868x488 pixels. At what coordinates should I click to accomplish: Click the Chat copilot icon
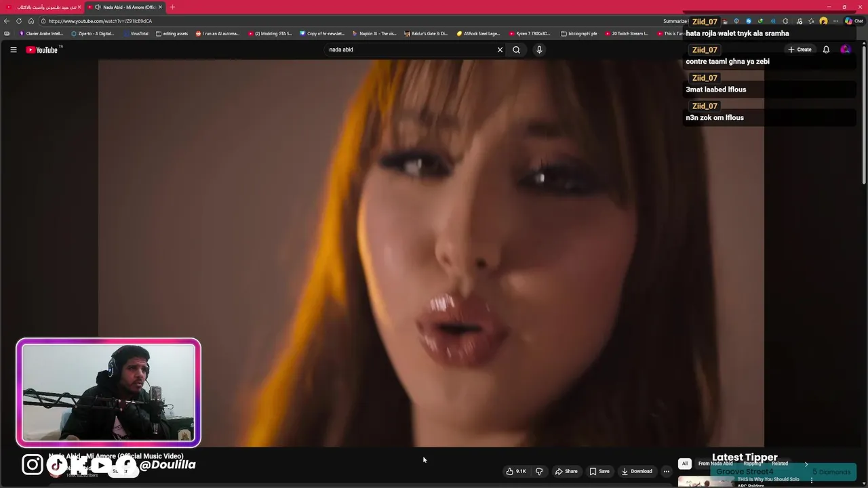coord(854,21)
